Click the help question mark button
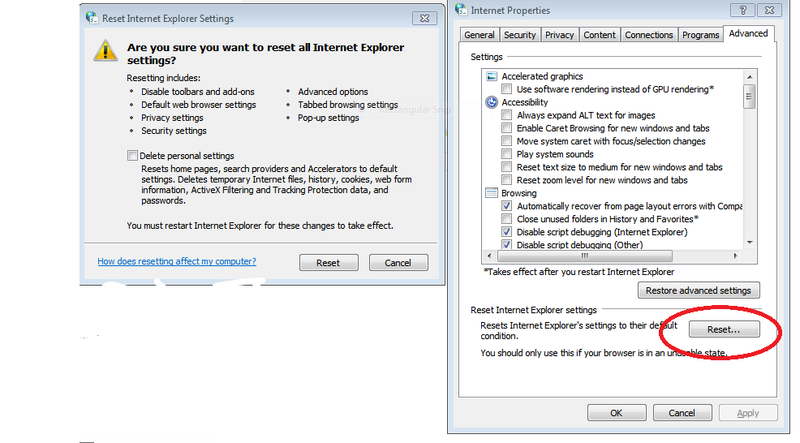800x443 pixels. pos(743,10)
